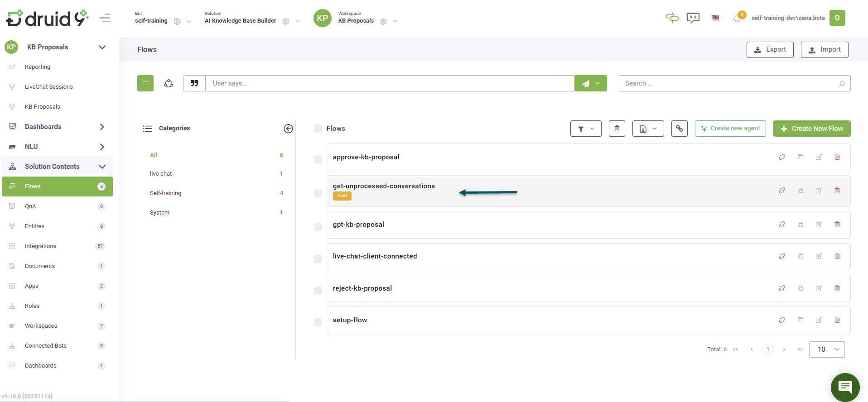Check the setup-flow checkbox
This screenshot has width=868, height=402.
318,322
